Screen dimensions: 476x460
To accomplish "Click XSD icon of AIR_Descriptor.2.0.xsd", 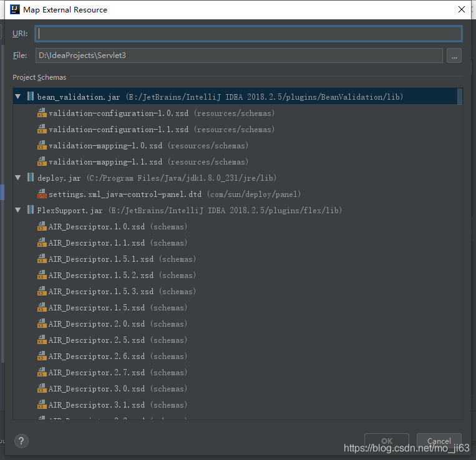I will point(42,323).
